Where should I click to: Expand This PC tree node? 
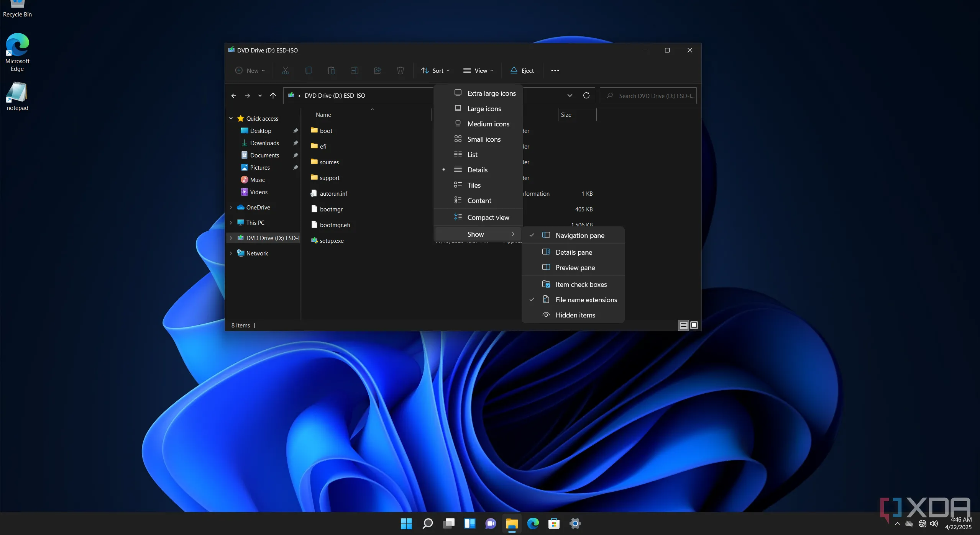(x=231, y=223)
